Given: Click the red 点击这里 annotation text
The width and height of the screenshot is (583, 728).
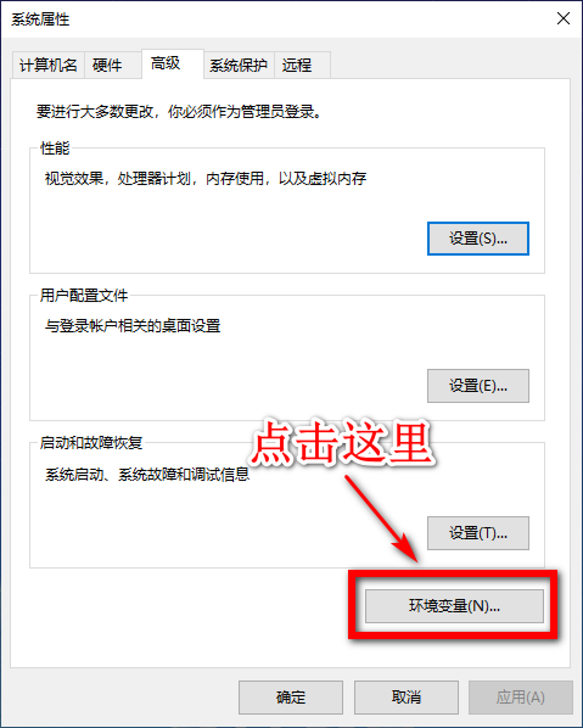Looking at the screenshot, I should click(342, 442).
